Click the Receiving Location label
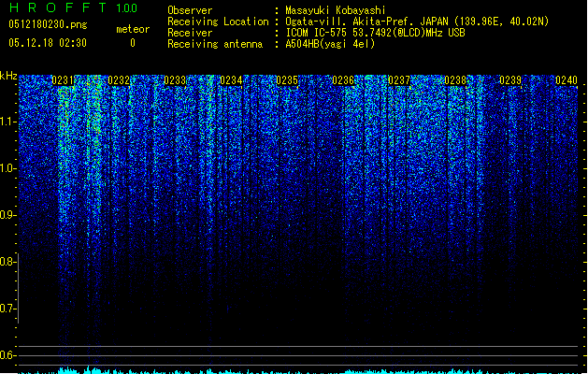This screenshot has width=588, height=374. coord(218,22)
